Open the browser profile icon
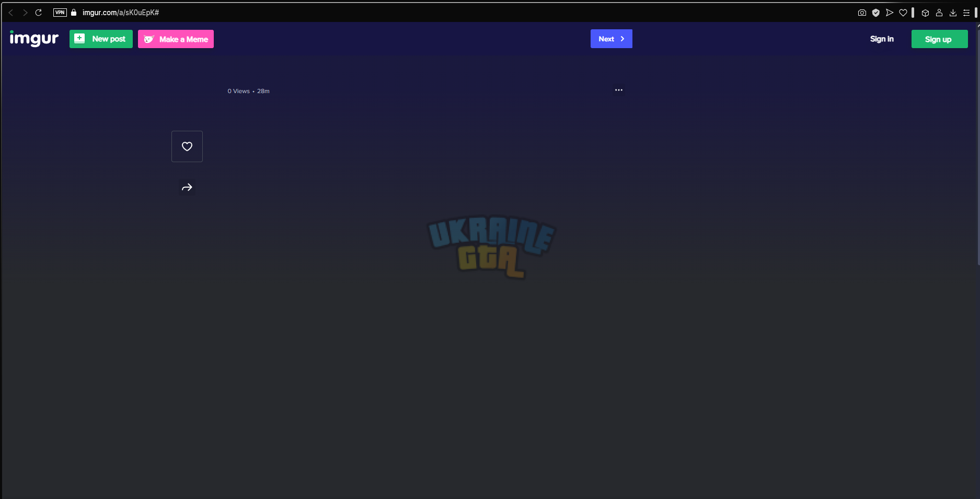The image size is (980, 499). 939,13
